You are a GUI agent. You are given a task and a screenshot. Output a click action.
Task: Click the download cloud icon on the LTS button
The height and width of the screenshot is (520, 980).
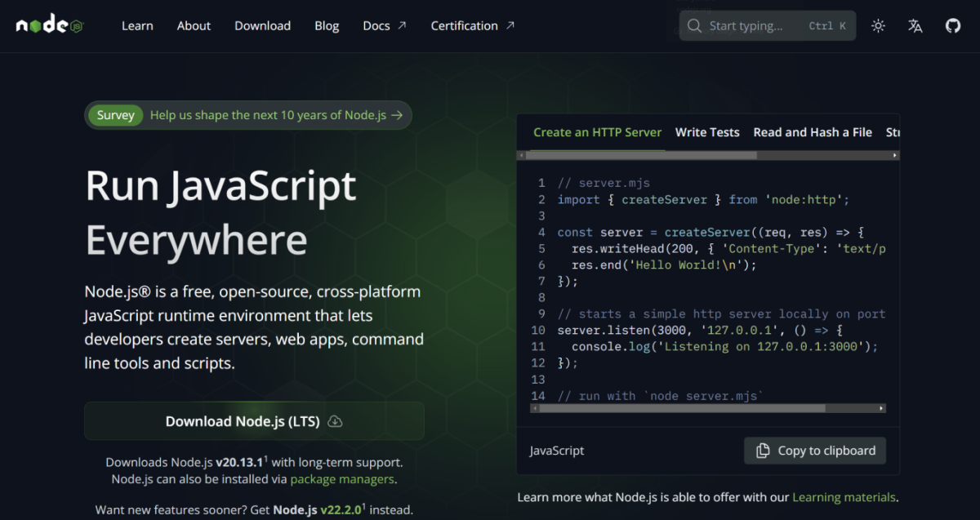point(335,421)
